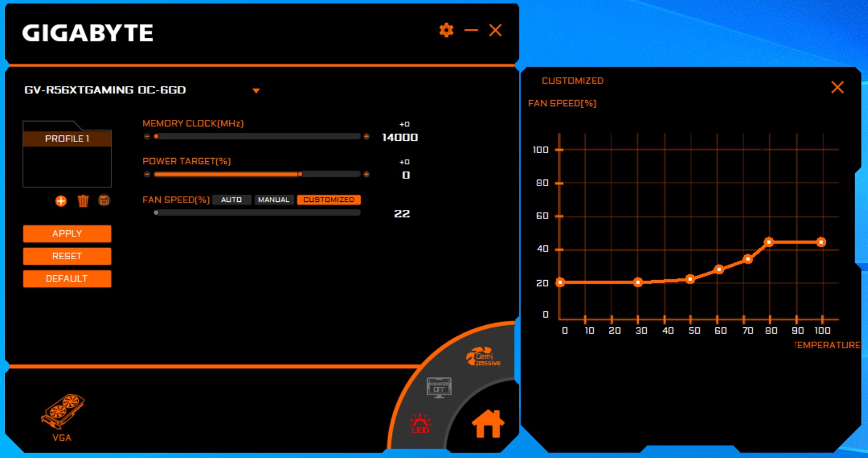Select the fan curve point at 100 degrees
The image size is (868, 458).
tap(821, 242)
